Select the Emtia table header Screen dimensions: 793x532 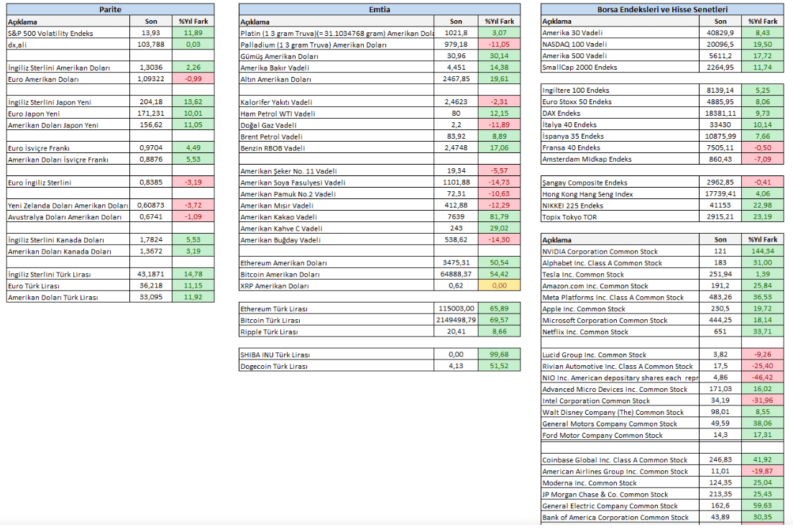point(380,9)
